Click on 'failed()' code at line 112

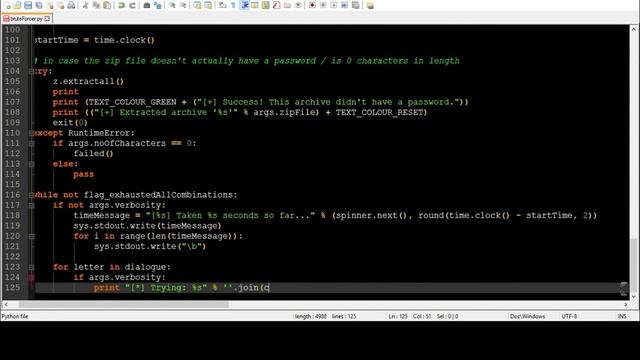(93, 153)
